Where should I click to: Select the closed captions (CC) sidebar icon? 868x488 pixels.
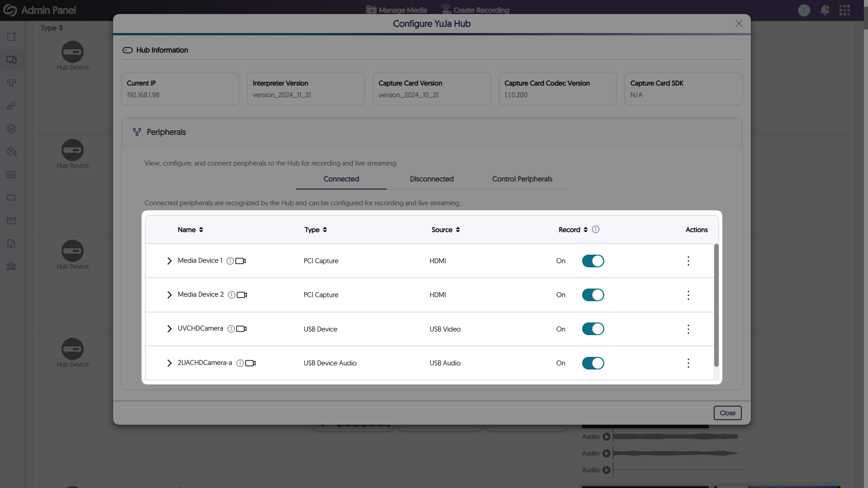pyautogui.click(x=12, y=174)
